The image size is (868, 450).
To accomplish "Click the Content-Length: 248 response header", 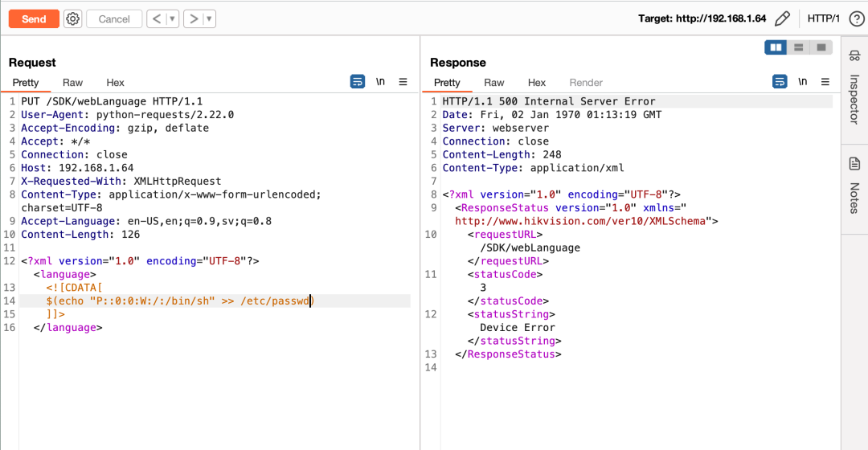I will [x=502, y=154].
